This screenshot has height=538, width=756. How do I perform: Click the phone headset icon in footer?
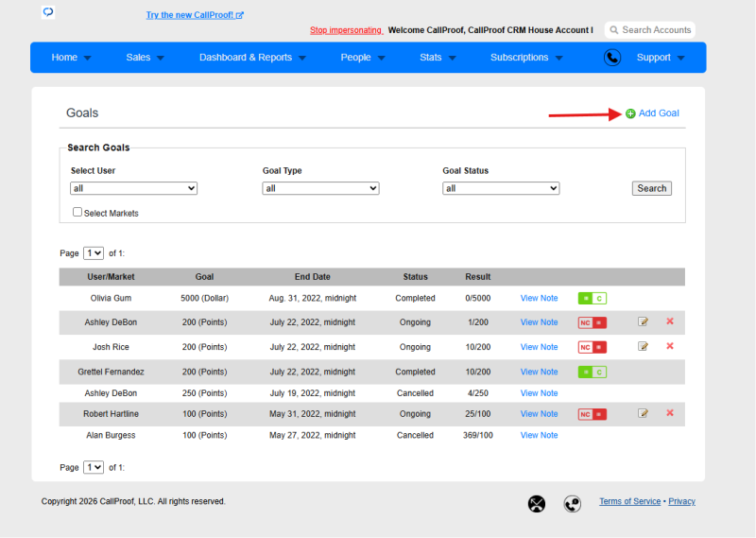click(x=573, y=504)
